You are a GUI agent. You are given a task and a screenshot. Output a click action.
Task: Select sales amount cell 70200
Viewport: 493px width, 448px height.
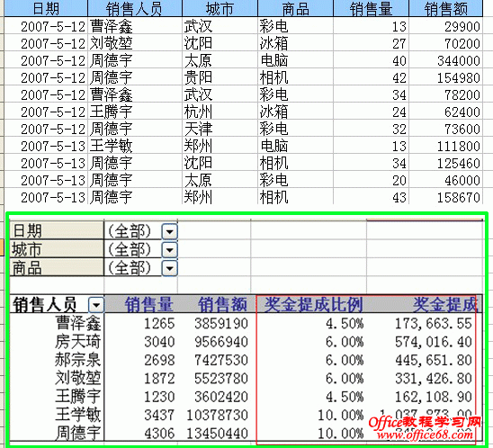pos(445,43)
